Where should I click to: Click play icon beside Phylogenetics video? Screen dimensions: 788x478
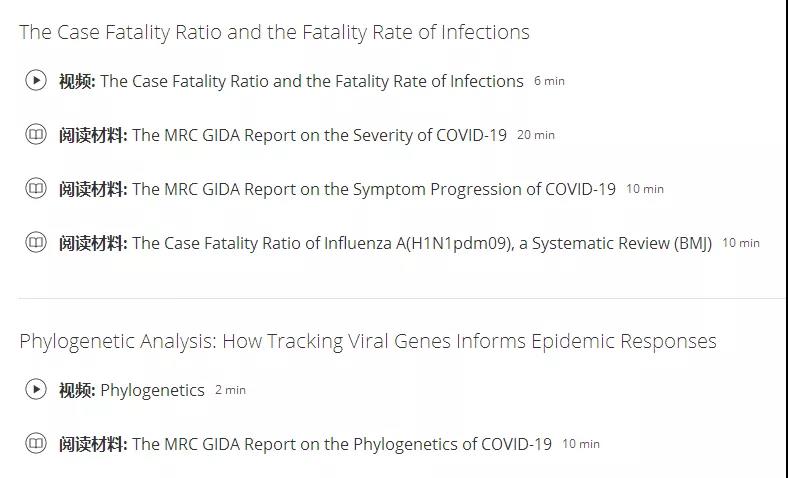[x=36, y=390]
